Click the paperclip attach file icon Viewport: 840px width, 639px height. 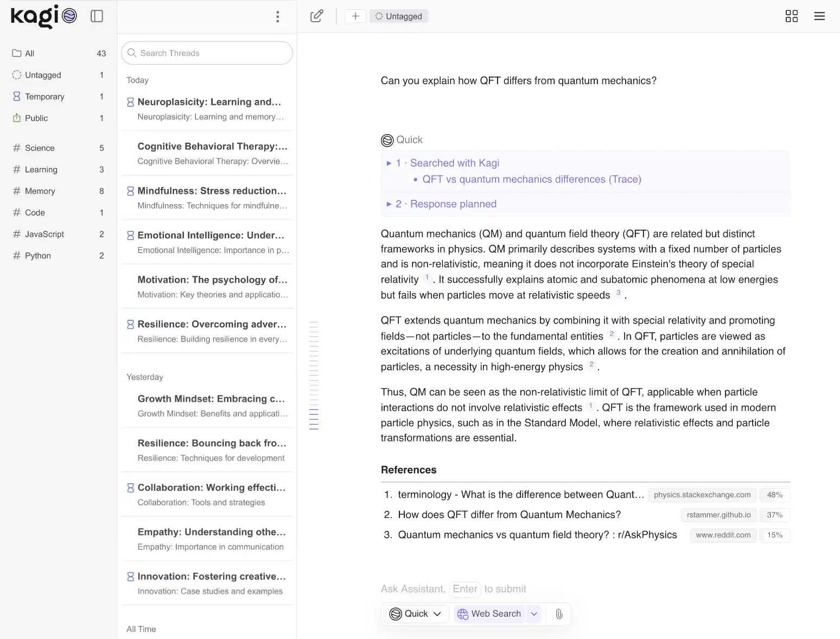(x=559, y=614)
